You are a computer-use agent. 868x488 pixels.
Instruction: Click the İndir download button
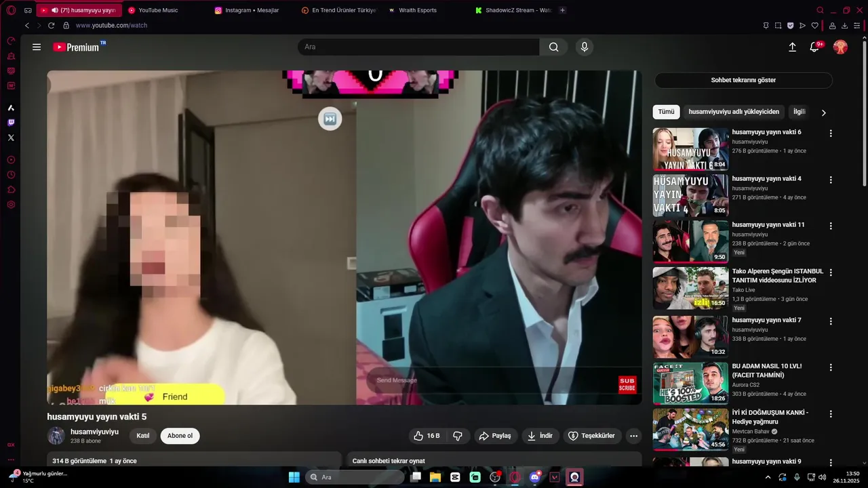pos(540,436)
